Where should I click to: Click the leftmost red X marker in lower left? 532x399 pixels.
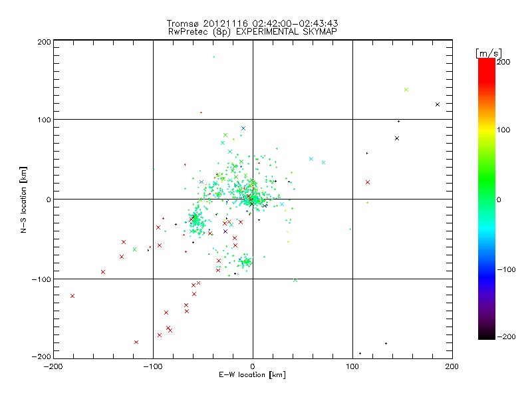point(72,296)
